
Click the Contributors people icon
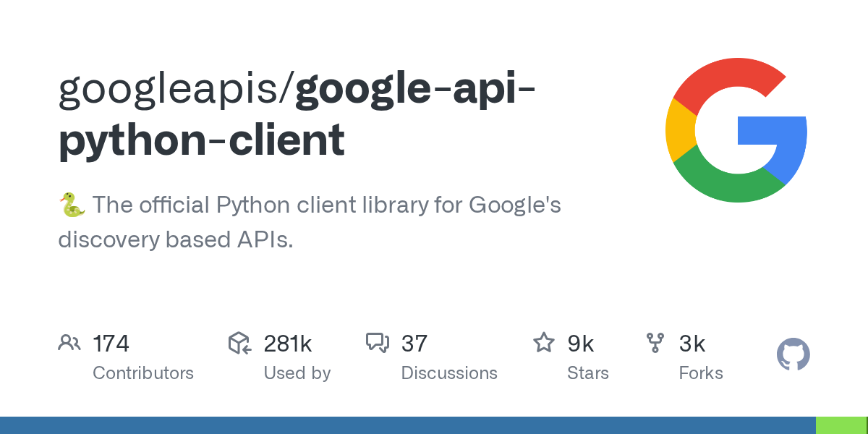point(69,343)
